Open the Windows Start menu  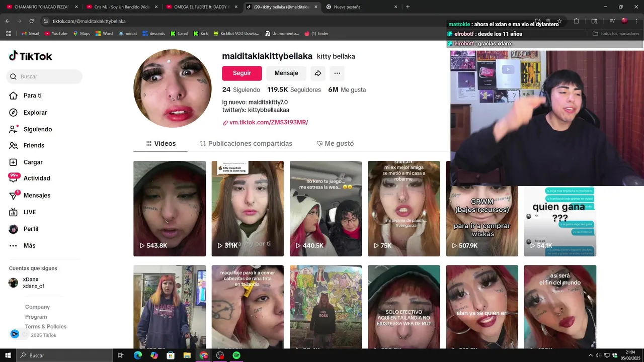pos(8,355)
